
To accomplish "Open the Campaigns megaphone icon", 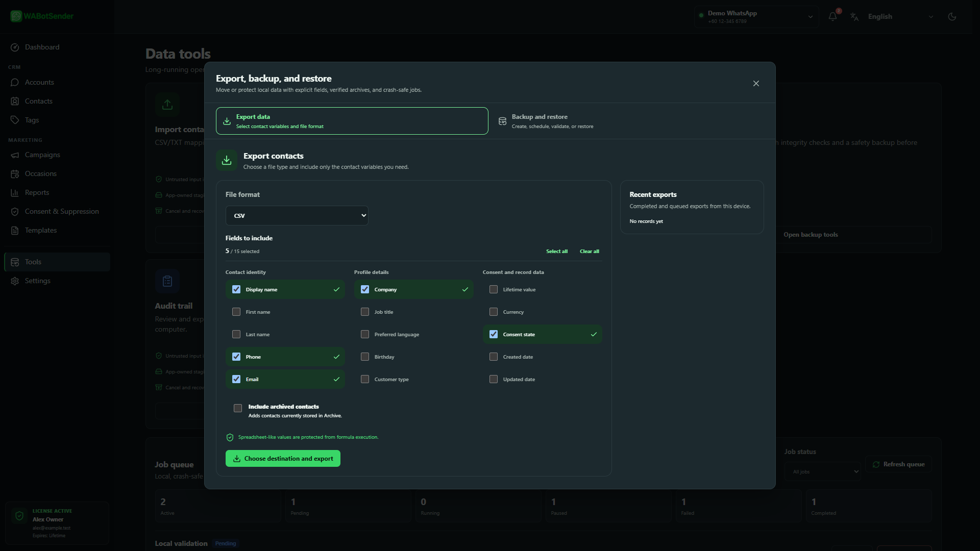I will point(15,155).
